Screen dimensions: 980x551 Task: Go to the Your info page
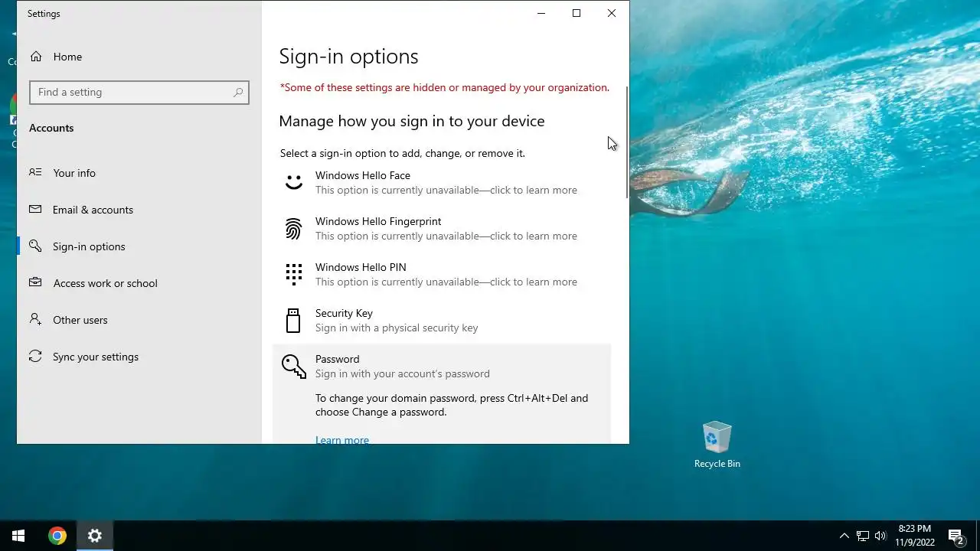point(139,173)
